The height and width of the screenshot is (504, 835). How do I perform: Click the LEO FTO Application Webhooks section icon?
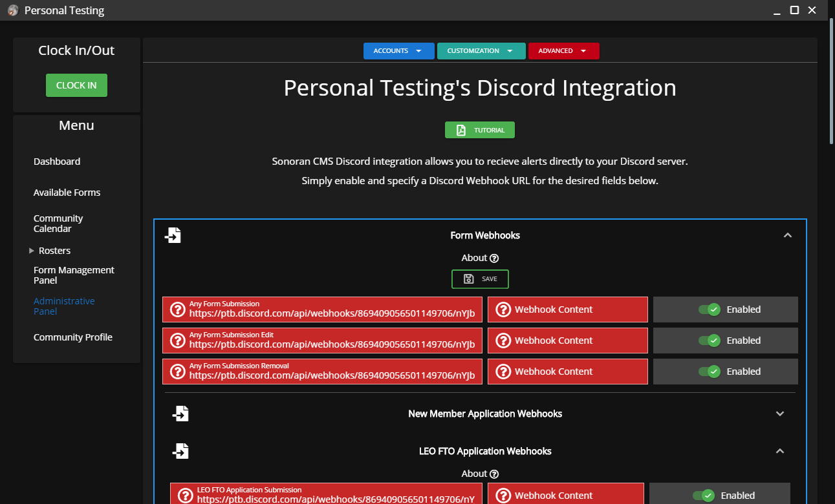point(180,451)
